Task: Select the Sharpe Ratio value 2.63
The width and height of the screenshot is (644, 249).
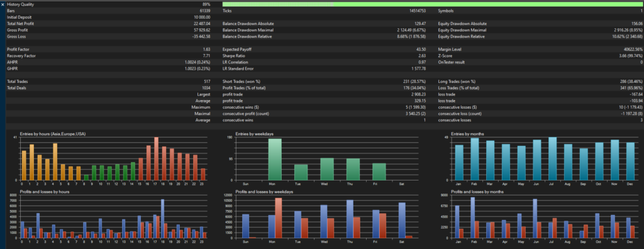Action: coord(422,55)
